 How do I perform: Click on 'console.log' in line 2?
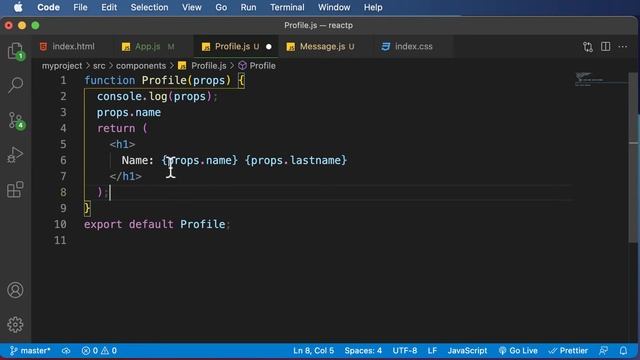click(132, 96)
